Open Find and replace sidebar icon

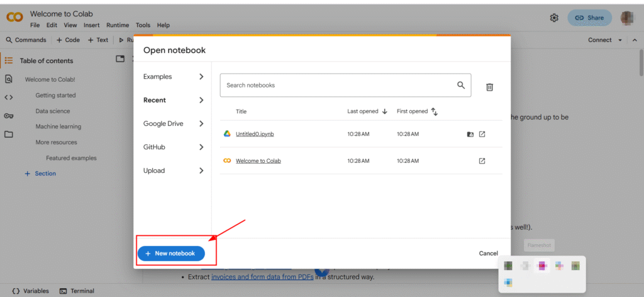coord(9,79)
